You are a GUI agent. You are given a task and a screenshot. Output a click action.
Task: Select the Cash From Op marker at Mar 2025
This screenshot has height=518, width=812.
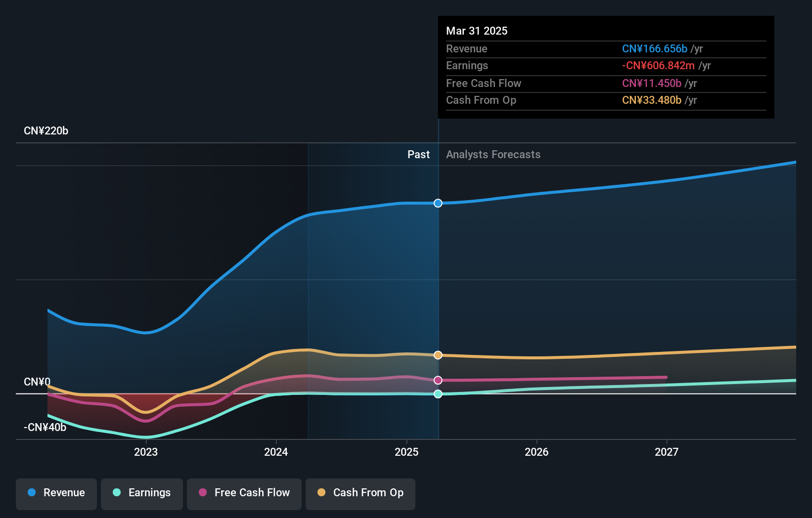[x=438, y=355]
